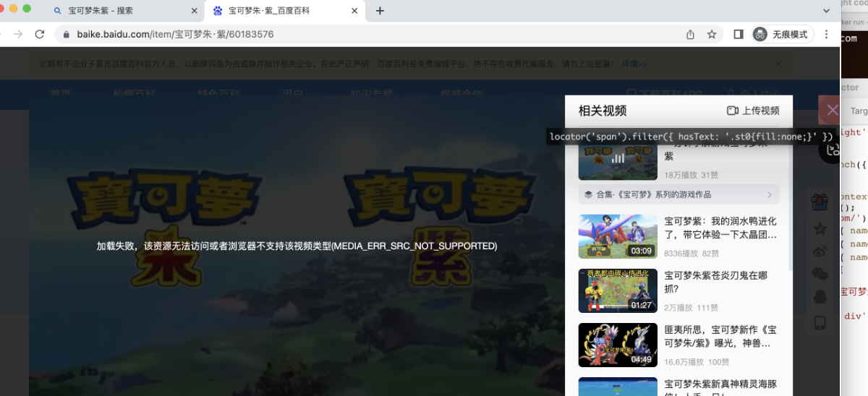Open the currently playing video thumbnail
This screenshot has width=868, height=396.
coord(618,158)
